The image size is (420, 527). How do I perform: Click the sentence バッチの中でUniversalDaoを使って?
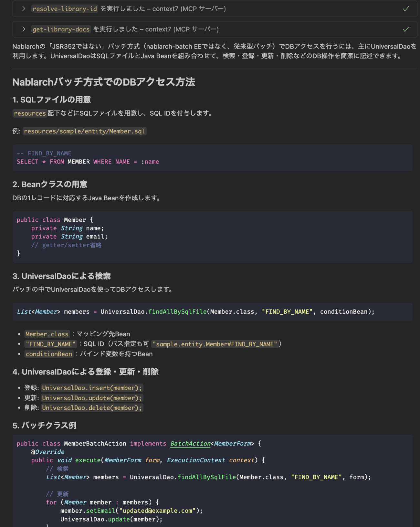click(x=93, y=290)
